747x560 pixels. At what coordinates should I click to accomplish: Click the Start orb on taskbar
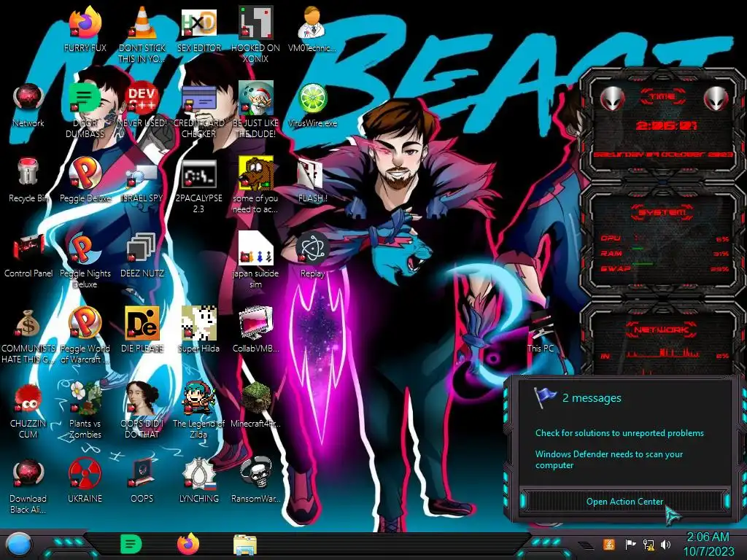coord(18,545)
